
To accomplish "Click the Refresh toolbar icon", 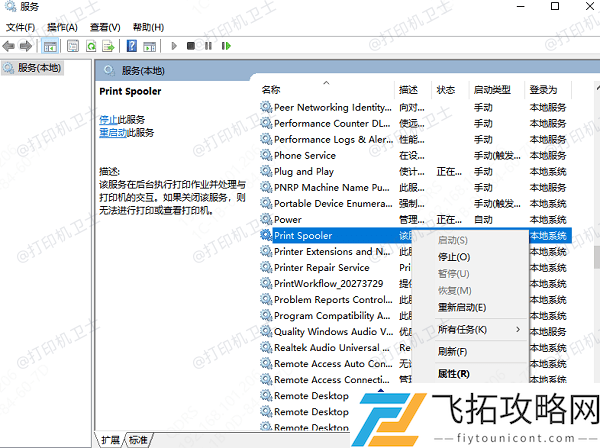I will point(91,46).
